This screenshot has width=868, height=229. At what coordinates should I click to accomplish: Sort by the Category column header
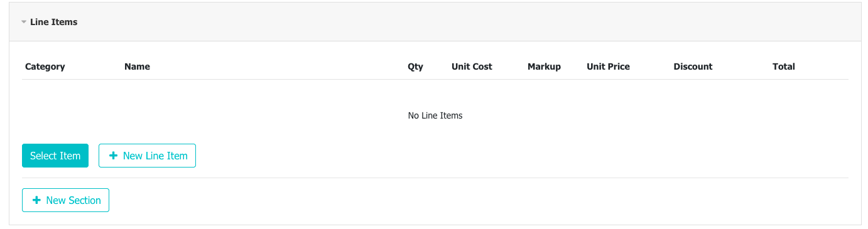tap(45, 67)
